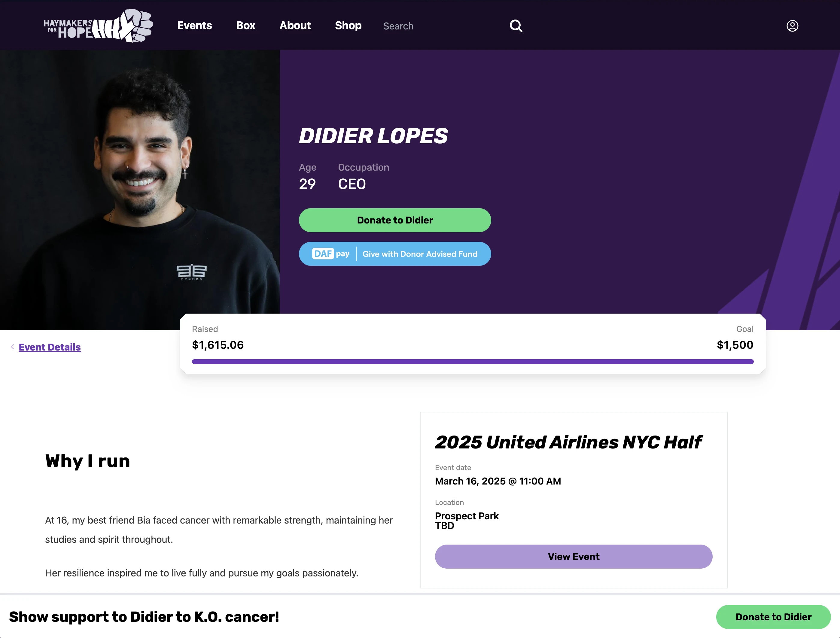Click the DAF pay badge icon
This screenshot has width=840, height=638.
tap(330, 254)
